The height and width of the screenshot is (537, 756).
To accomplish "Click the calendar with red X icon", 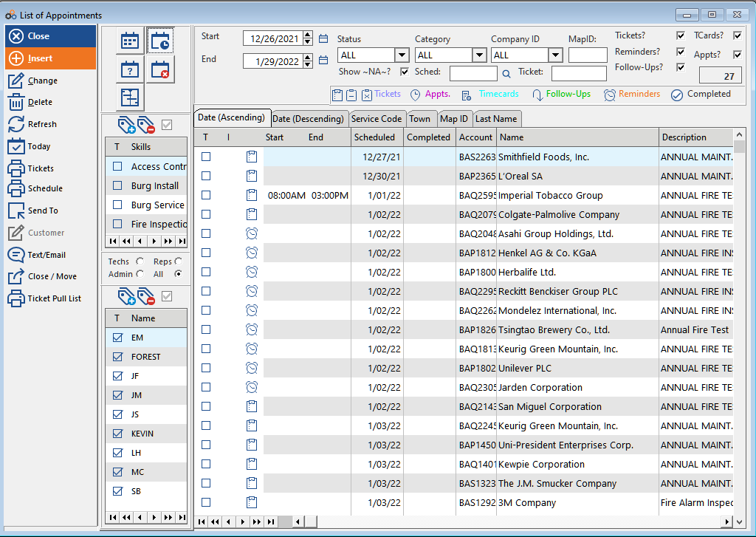I will [159, 69].
